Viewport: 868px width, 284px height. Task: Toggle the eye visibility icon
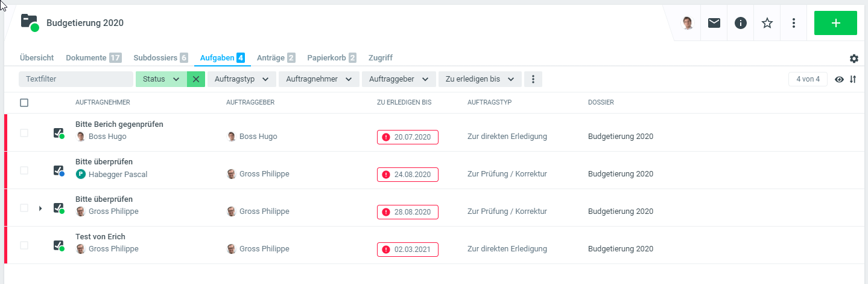tap(839, 79)
